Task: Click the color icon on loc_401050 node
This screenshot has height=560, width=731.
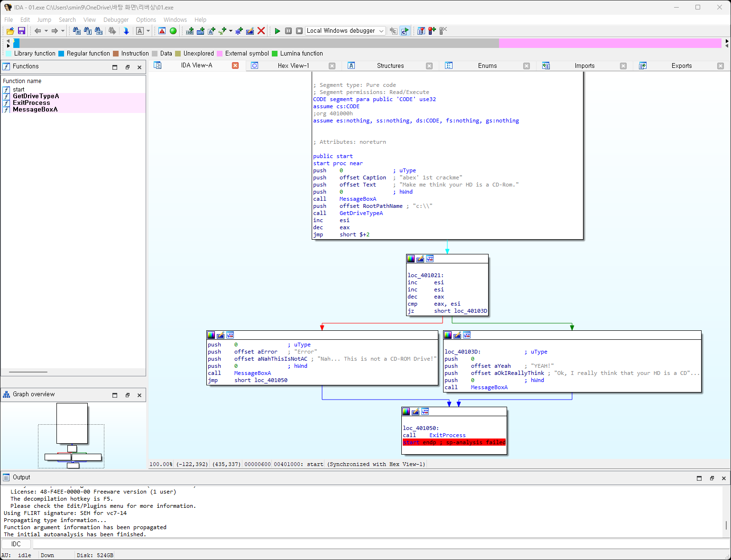Action: point(406,411)
